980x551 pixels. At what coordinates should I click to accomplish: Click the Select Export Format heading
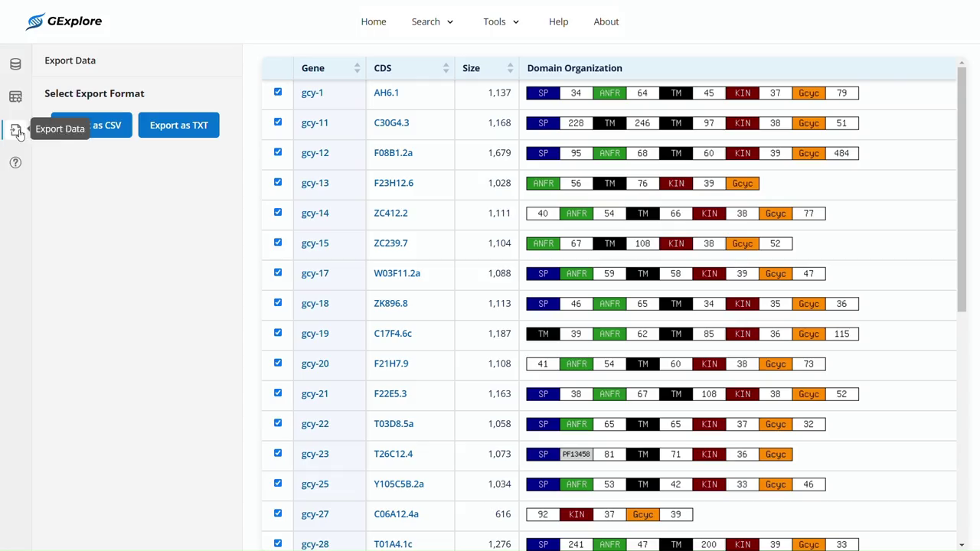click(x=94, y=93)
